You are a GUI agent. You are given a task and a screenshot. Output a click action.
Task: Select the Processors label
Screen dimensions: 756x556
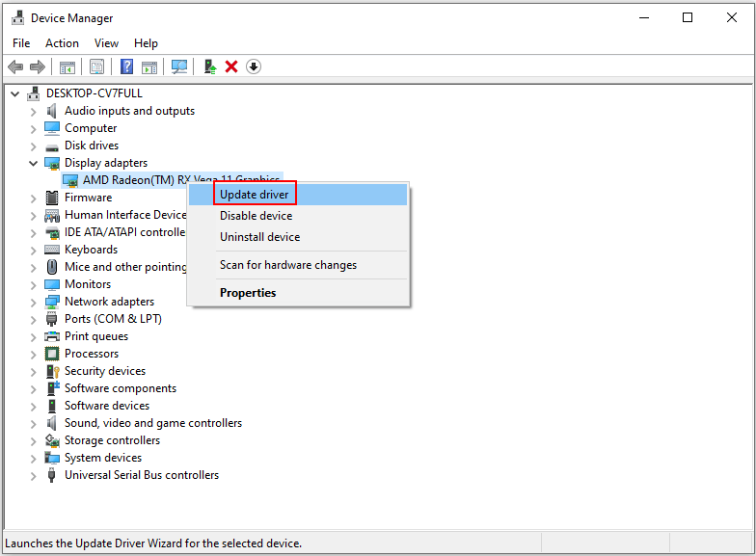click(x=92, y=354)
